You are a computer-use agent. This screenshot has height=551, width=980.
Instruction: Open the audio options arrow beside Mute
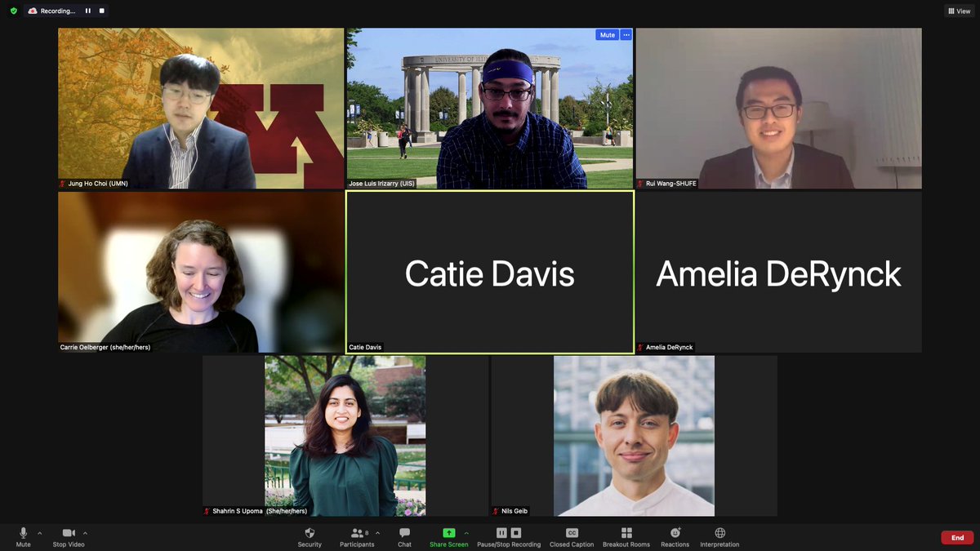39,533
